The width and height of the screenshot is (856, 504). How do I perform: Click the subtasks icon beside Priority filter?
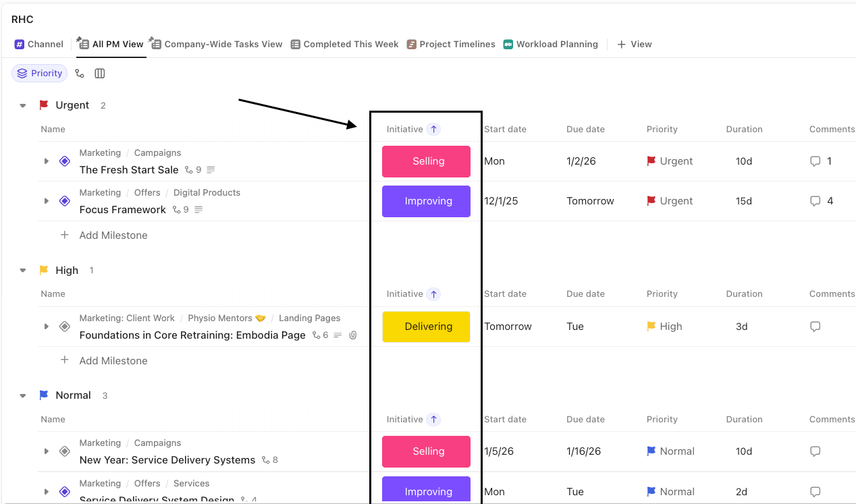click(x=80, y=74)
